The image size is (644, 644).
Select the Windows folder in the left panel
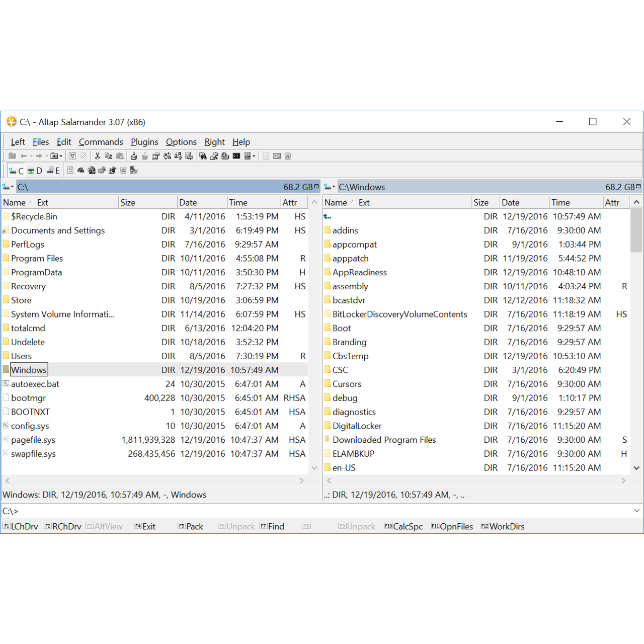pos(29,370)
